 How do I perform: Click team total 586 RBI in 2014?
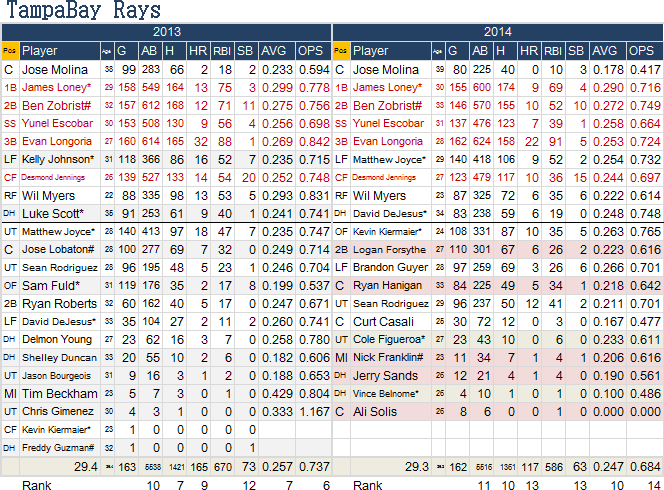point(554,467)
